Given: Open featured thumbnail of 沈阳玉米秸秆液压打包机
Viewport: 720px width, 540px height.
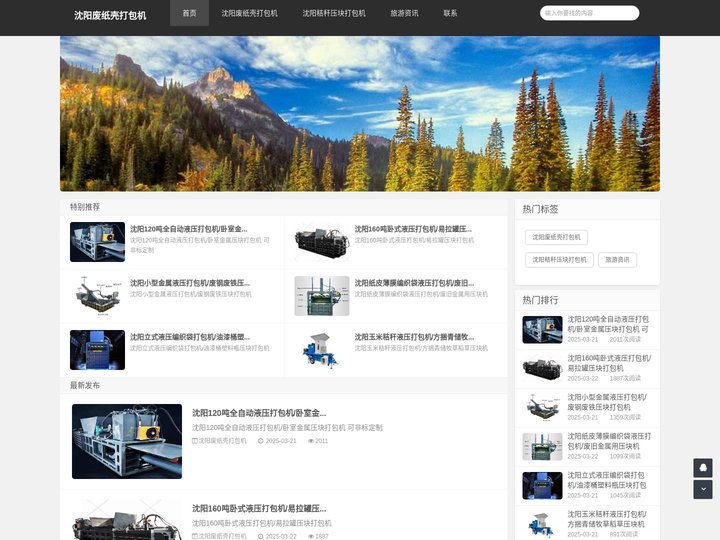Looking at the screenshot, I should [321, 350].
